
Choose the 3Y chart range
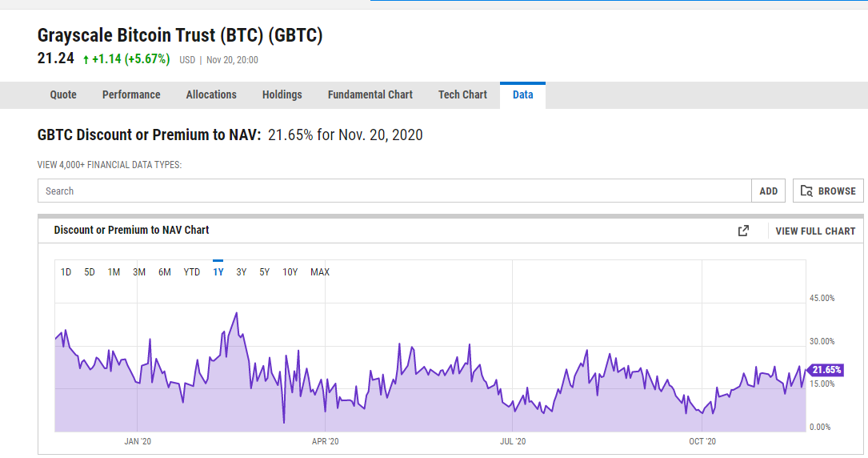point(242,272)
